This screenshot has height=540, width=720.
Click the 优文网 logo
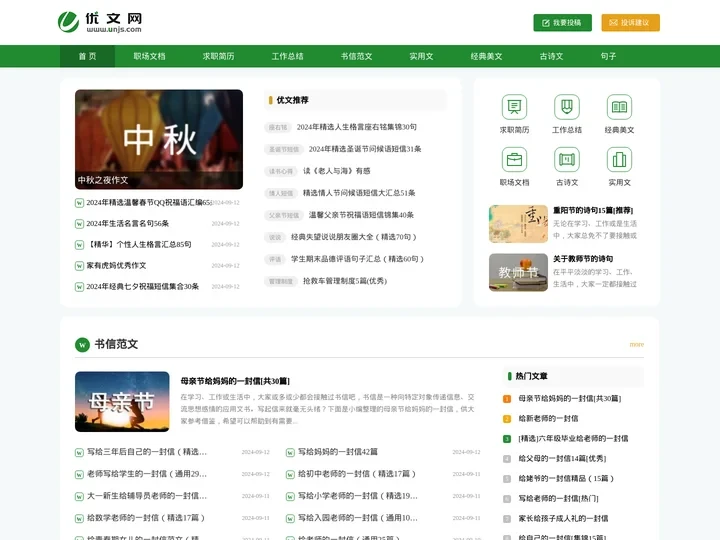(100, 22)
